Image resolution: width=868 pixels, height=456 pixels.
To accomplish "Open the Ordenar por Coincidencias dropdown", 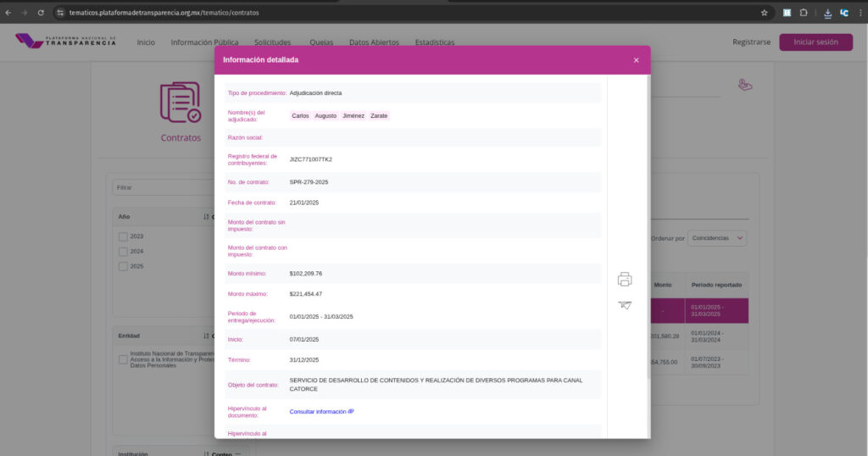I will 717,238.
